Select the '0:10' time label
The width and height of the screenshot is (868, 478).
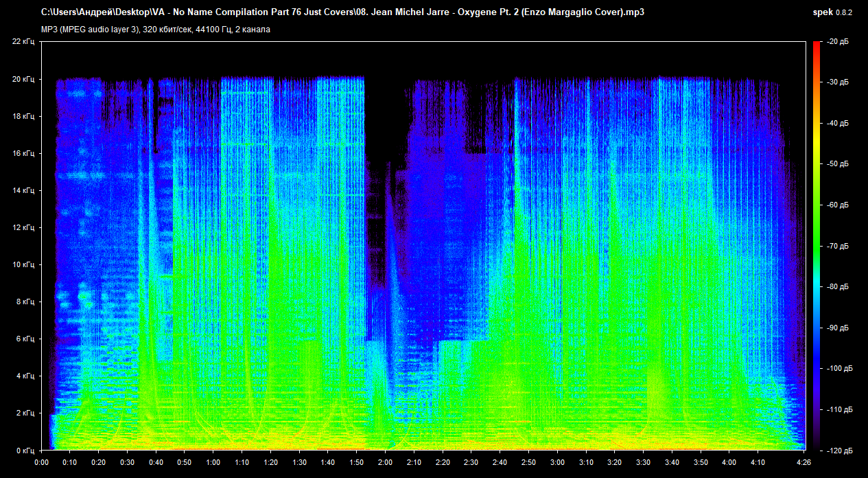70,462
